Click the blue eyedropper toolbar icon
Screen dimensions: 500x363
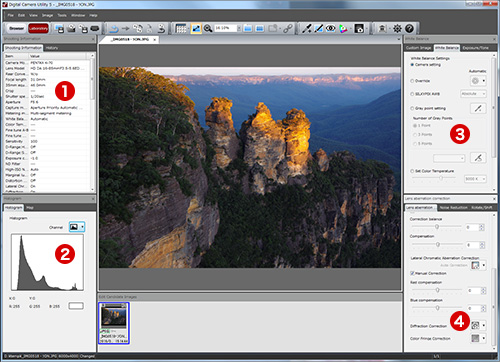(318, 29)
